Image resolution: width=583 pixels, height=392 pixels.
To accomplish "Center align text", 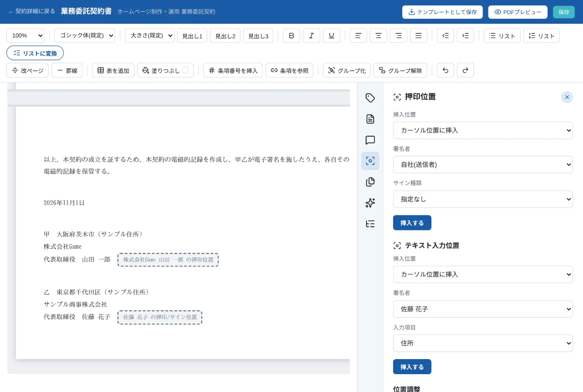I will pyautogui.click(x=379, y=36).
